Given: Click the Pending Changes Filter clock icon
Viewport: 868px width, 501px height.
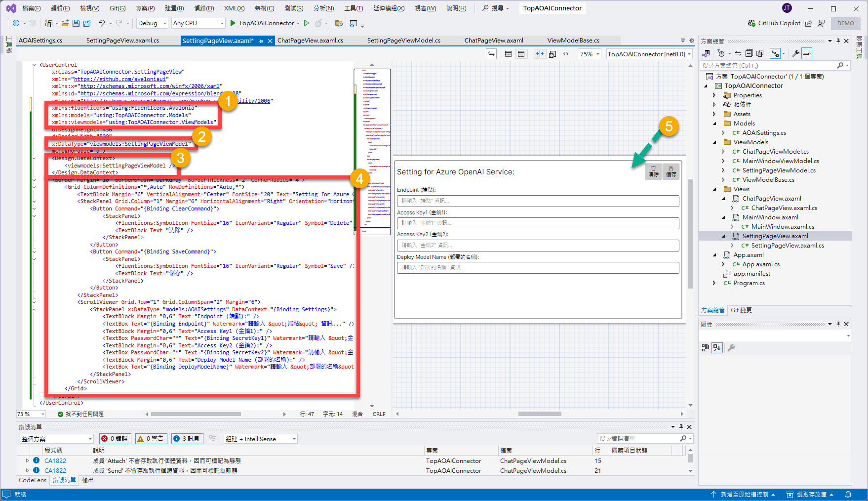Looking at the screenshot, I should point(721,53).
